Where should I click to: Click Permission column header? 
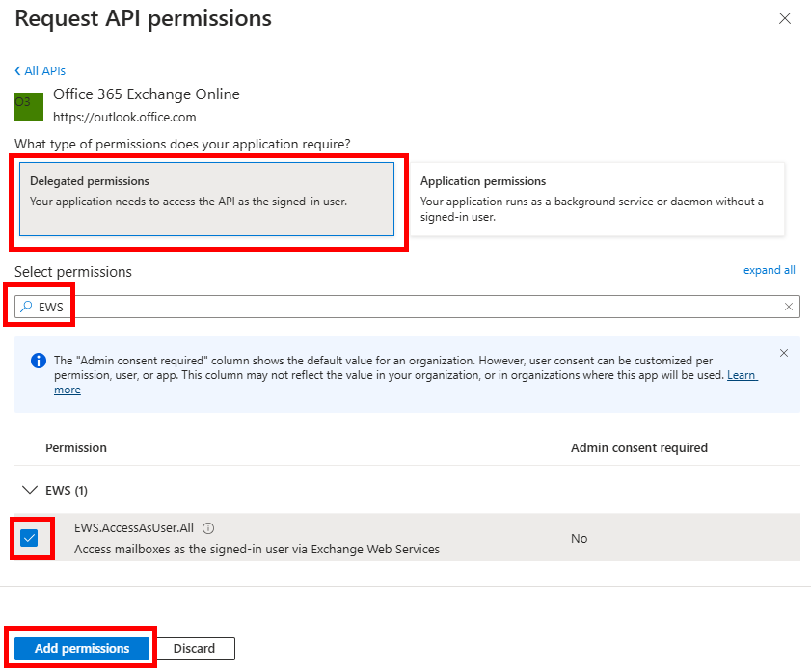tap(76, 447)
